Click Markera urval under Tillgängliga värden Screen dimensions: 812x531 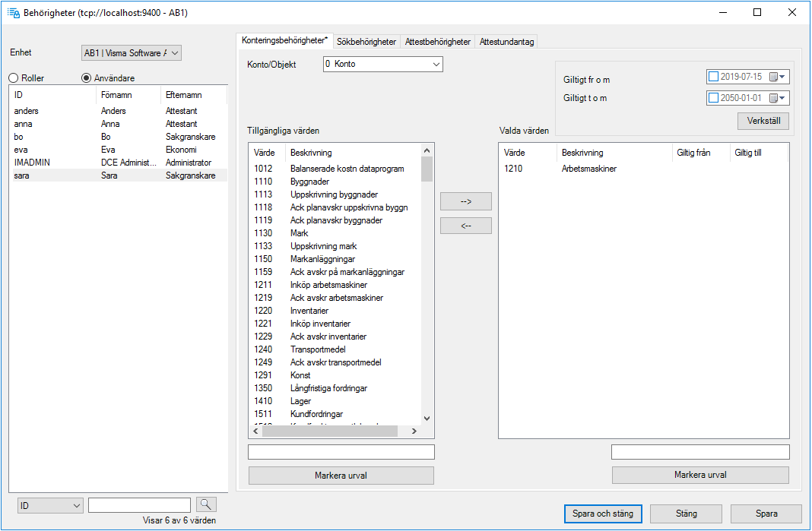341,475
